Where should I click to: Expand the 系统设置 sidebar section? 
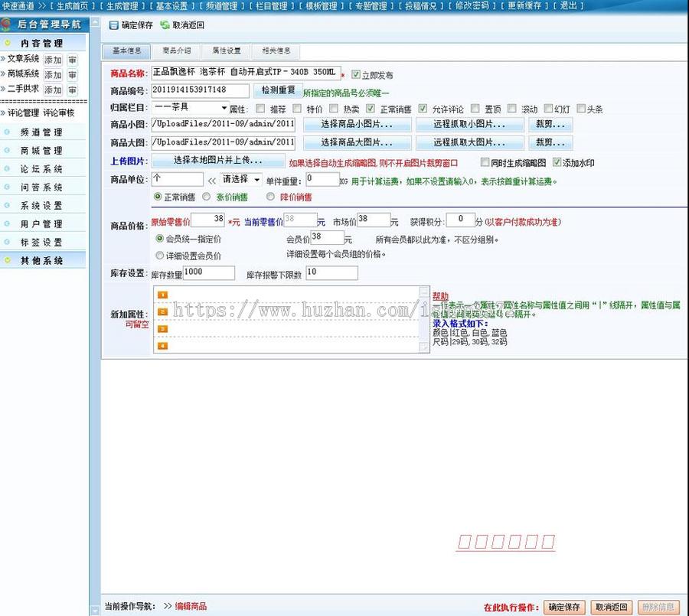point(41,206)
